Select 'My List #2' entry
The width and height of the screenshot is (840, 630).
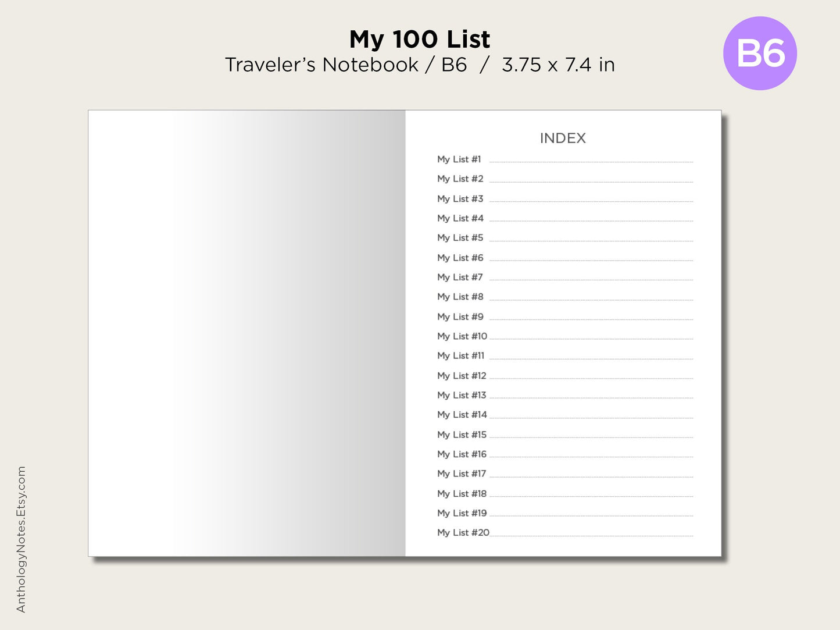(460, 179)
